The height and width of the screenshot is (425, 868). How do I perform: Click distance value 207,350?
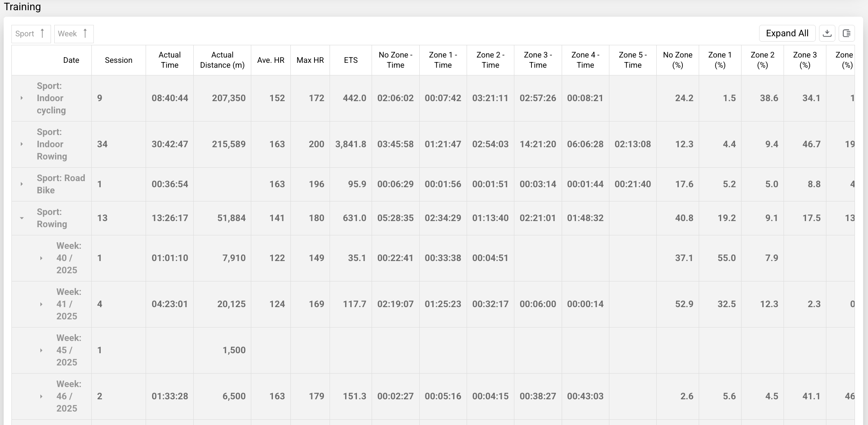(228, 98)
